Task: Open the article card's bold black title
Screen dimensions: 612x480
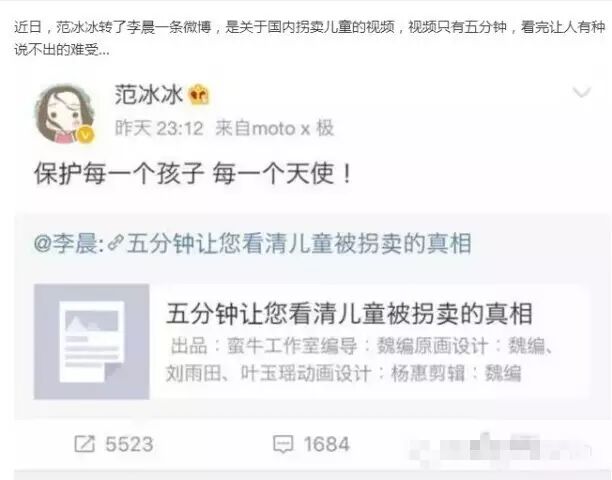Action: coord(349,313)
